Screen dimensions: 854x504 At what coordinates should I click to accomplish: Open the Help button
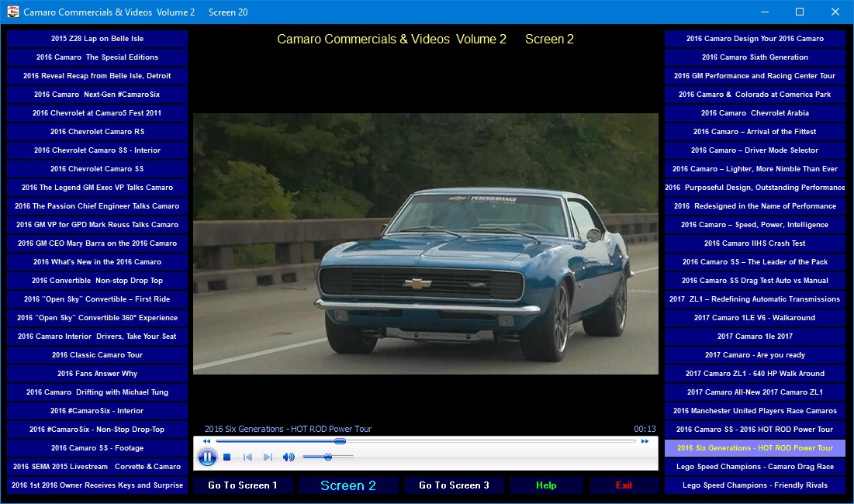[546, 485]
